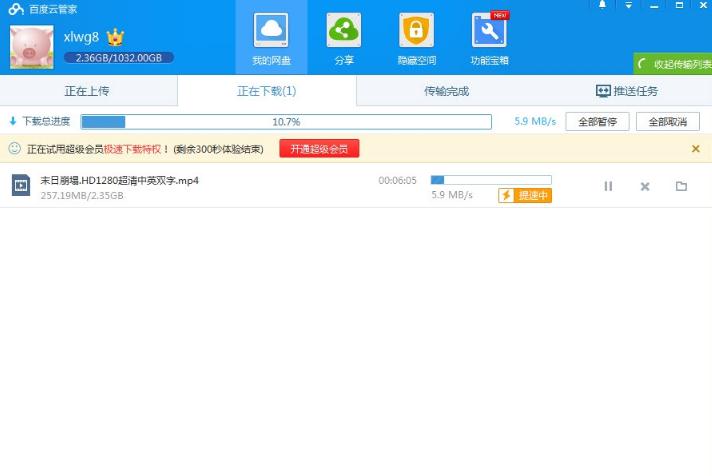This screenshot has height=476, width=712.
Task: Collapse transfer list via 收起传输列表
Action: [x=673, y=64]
